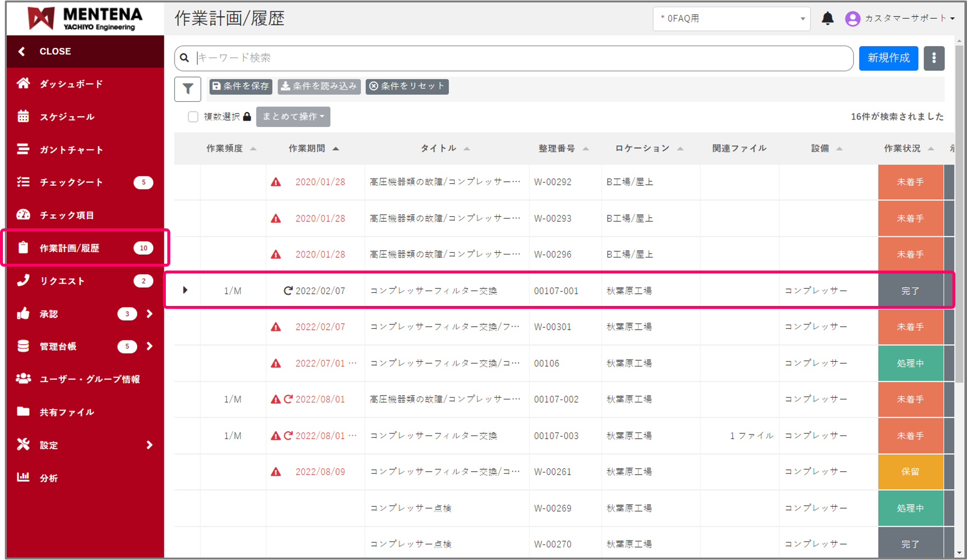Open Dashboard via the home icon
Image resolution: width=967 pixels, height=560 pixels.
click(23, 83)
